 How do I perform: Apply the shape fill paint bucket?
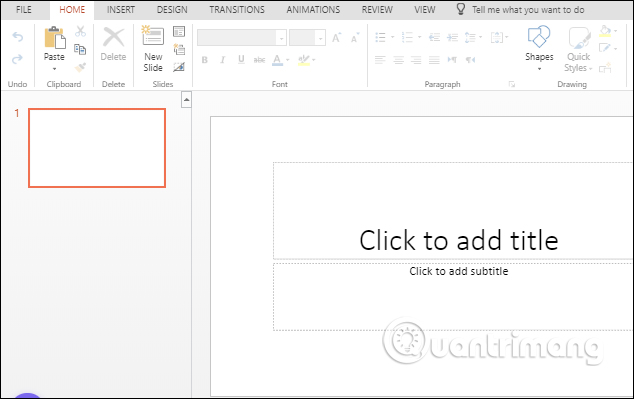pos(605,31)
